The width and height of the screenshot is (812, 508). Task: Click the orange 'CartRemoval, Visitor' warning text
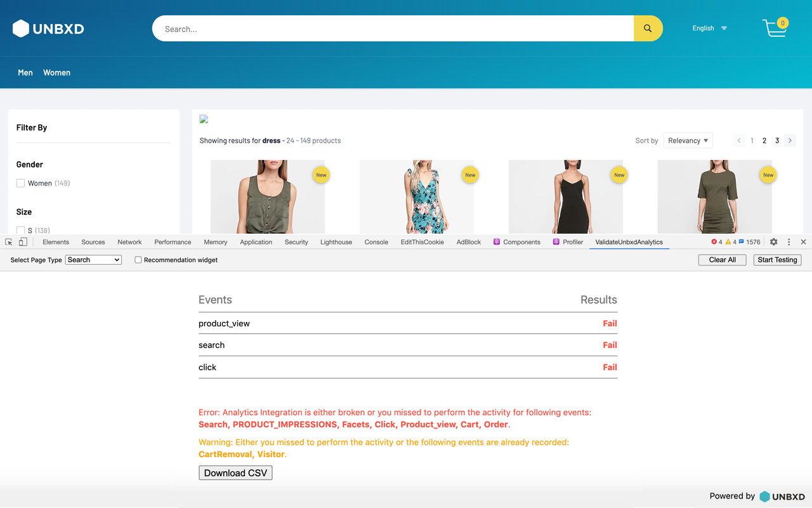coord(241,454)
